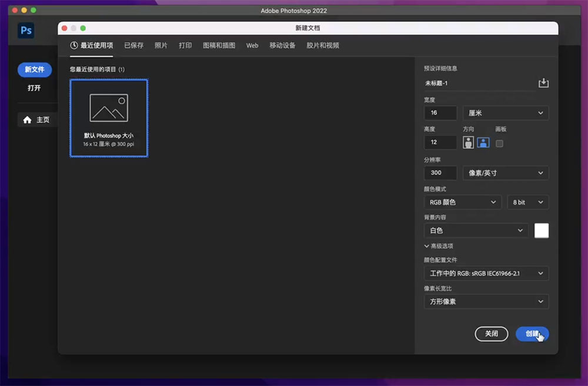Click the clock icon on 最近使用项 tab
Screen dimensions: 588x386
(74, 45)
